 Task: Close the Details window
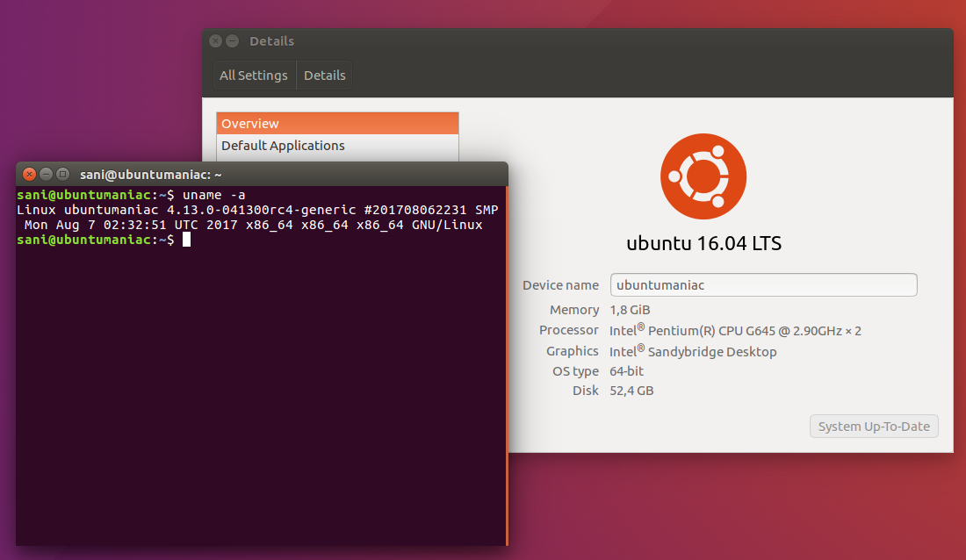click(215, 41)
